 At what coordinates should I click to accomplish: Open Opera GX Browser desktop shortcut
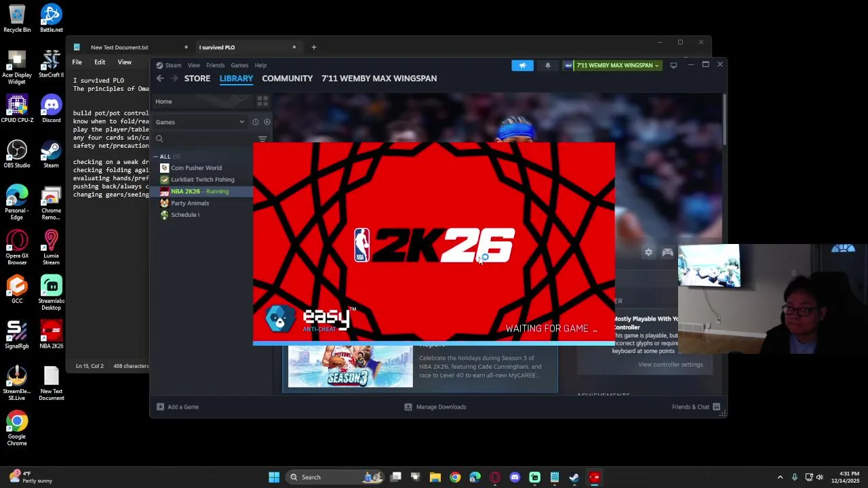click(x=17, y=247)
